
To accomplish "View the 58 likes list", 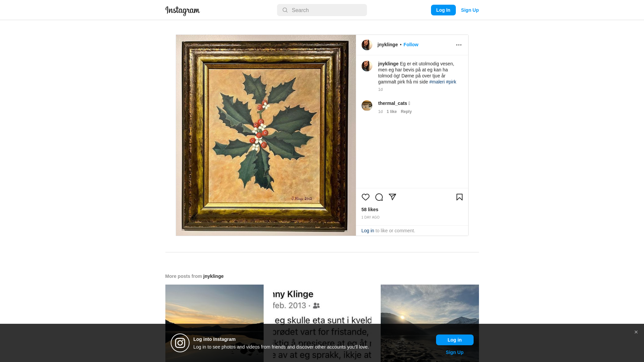I will pyautogui.click(x=370, y=209).
